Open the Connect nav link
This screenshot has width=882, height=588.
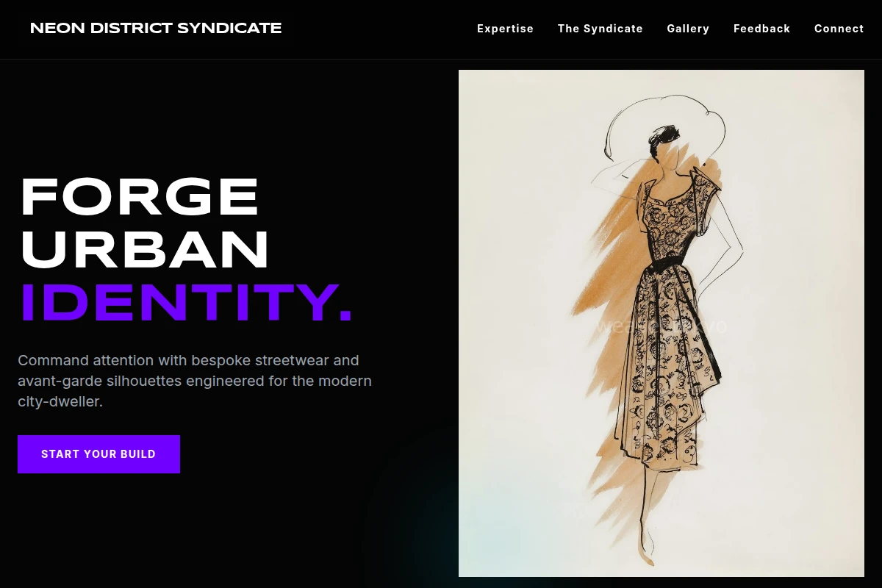click(x=839, y=29)
